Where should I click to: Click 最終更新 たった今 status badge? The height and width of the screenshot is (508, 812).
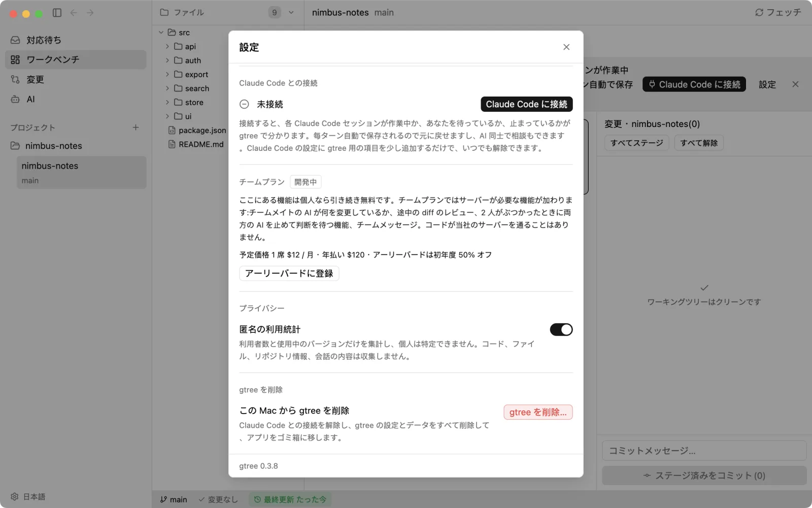tap(290, 499)
